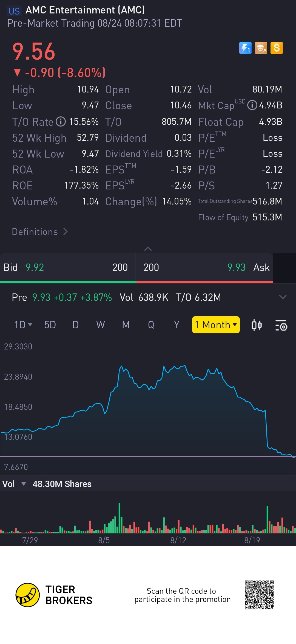Tap the T/O value 805.7M

(177, 121)
